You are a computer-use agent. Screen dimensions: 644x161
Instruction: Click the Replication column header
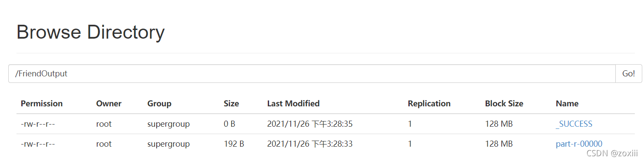[429, 104]
